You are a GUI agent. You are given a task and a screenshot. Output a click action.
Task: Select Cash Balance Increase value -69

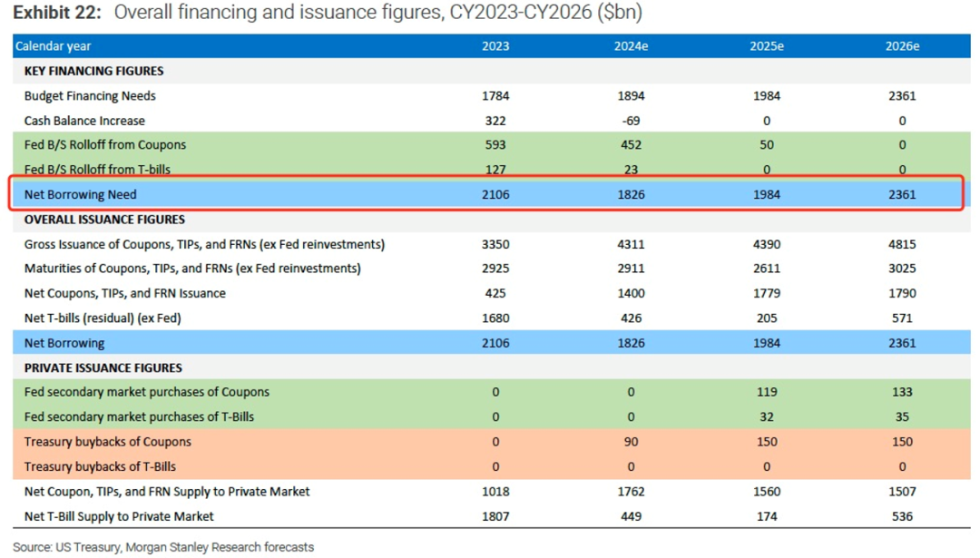coord(631,121)
